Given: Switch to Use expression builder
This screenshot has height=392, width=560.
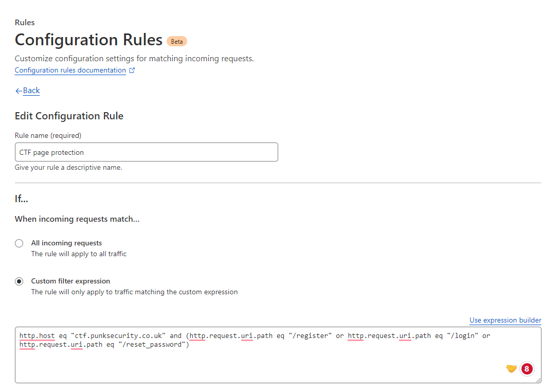Looking at the screenshot, I should pos(505,320).
